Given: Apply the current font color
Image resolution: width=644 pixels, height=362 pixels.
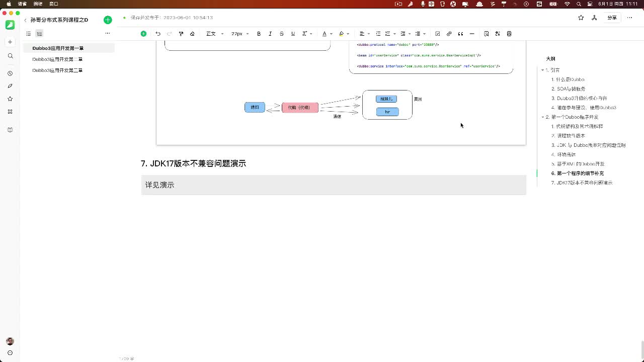Looking at the screenshot, I should click(325, 34).
